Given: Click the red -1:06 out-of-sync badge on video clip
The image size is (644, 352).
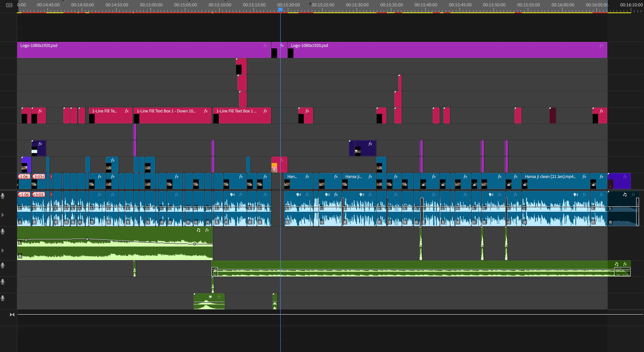Looking at the screenshot, I should click(24, 177).
